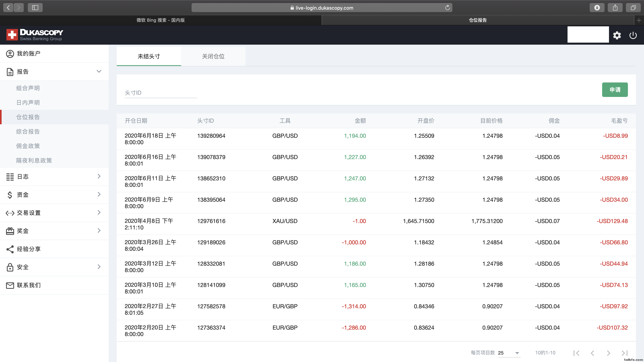Screen dimensions: 644x362
Task: Click the white account box in the header
Action: pyautogui.click(x=588, y=35)
